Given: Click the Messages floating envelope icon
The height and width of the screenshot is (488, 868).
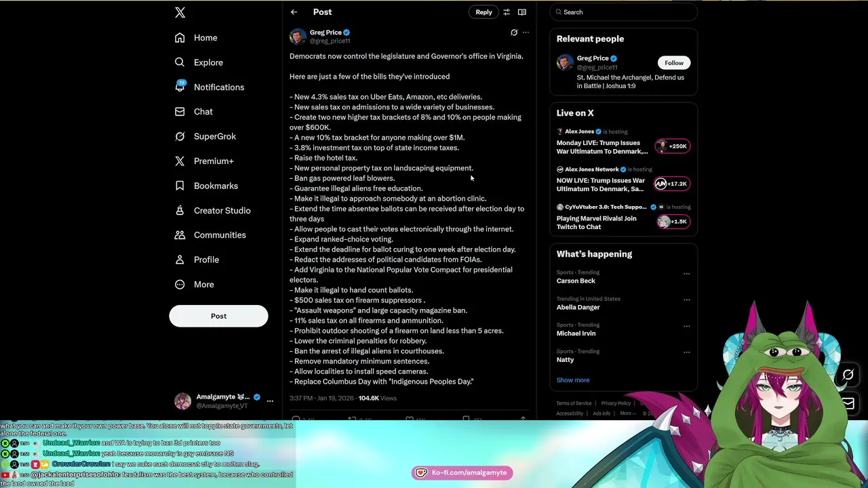Looking at the screenshot, I should [848, 404].
